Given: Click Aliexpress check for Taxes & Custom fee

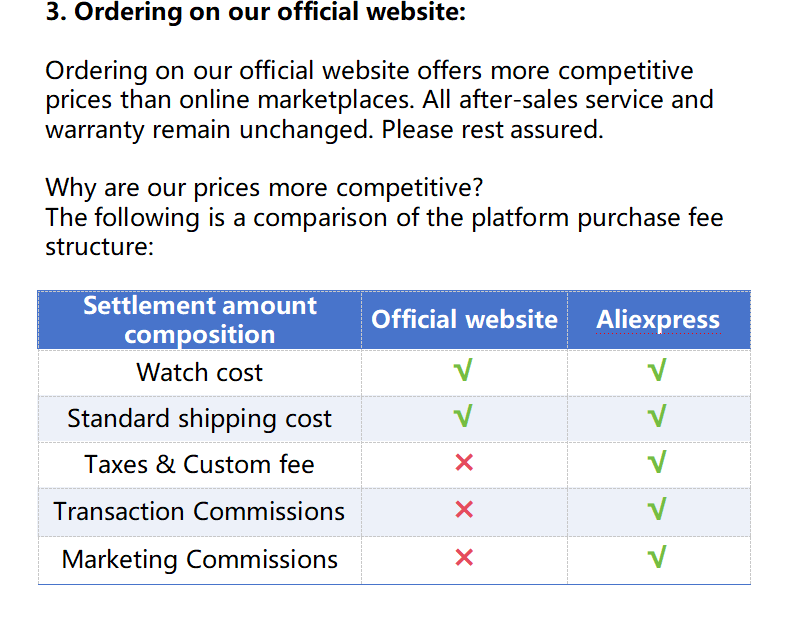Looking at the screenshot, I should 657,463.
